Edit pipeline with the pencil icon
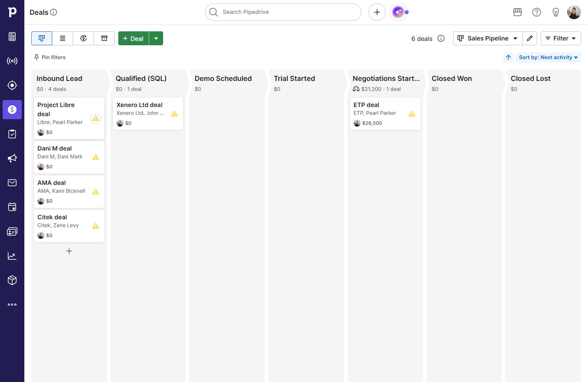Screen dimensions: 588x382 pyautogui.click(x=530, y=38)
